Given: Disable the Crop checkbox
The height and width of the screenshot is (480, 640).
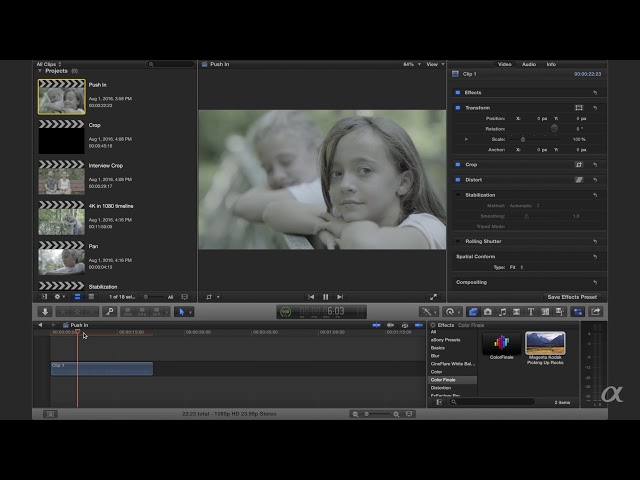Looking at the screenshot, I should [458, 164].
